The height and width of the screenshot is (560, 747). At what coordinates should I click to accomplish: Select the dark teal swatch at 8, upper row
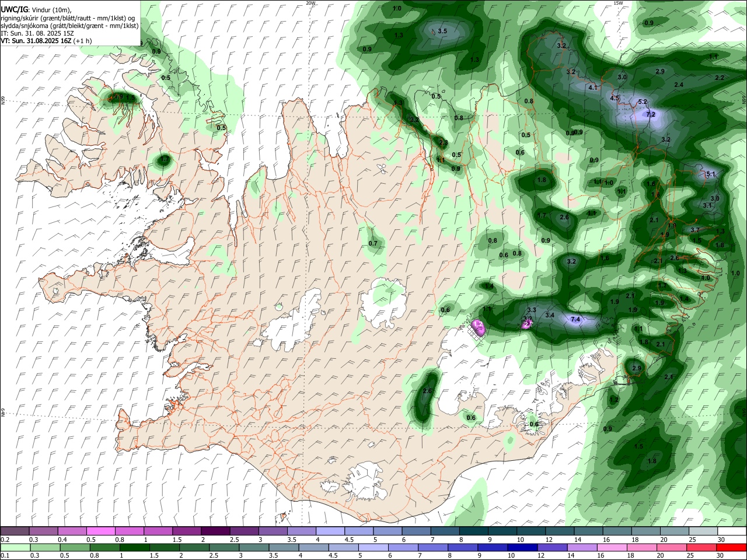click(474, 531)
